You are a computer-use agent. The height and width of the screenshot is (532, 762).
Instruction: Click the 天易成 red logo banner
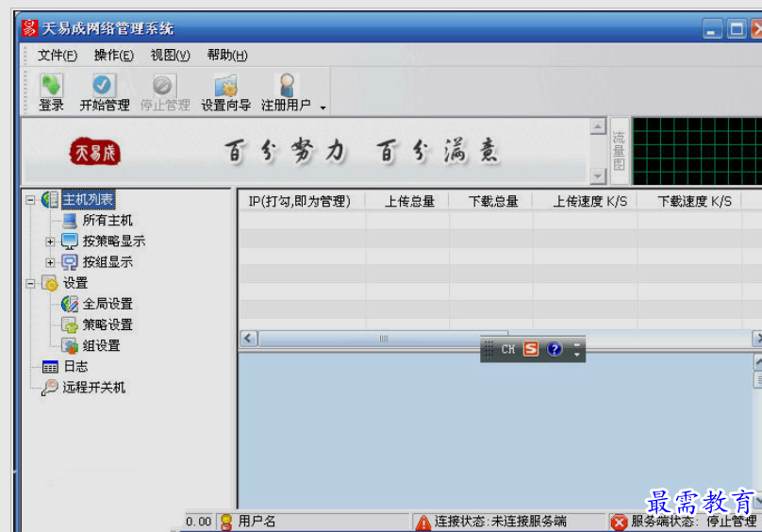[x=95, y=152]
